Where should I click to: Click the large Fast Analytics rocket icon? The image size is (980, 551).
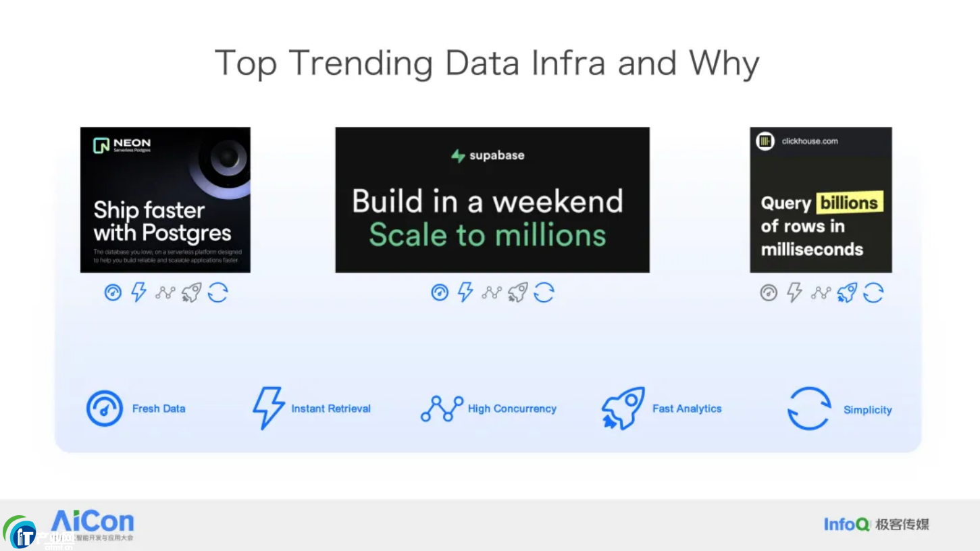[623, 408]
